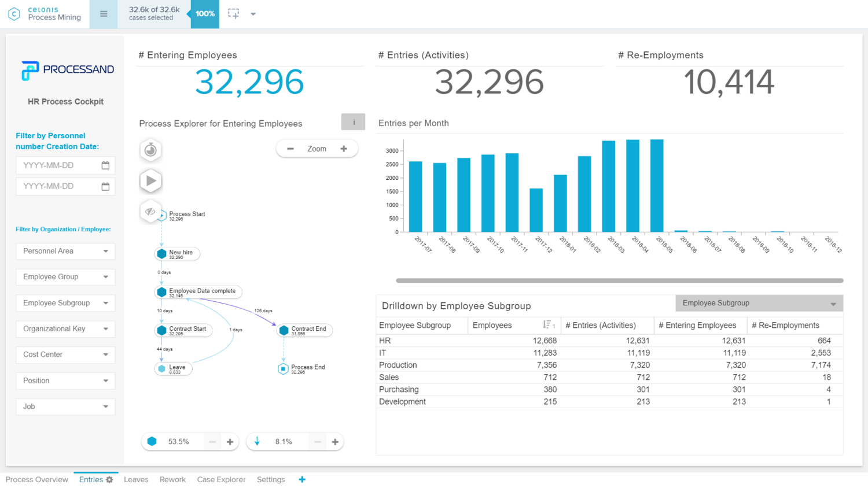Select the throughput time icon in Process Explorer
This screenshot has height=488, width=868.
[150, 150]
